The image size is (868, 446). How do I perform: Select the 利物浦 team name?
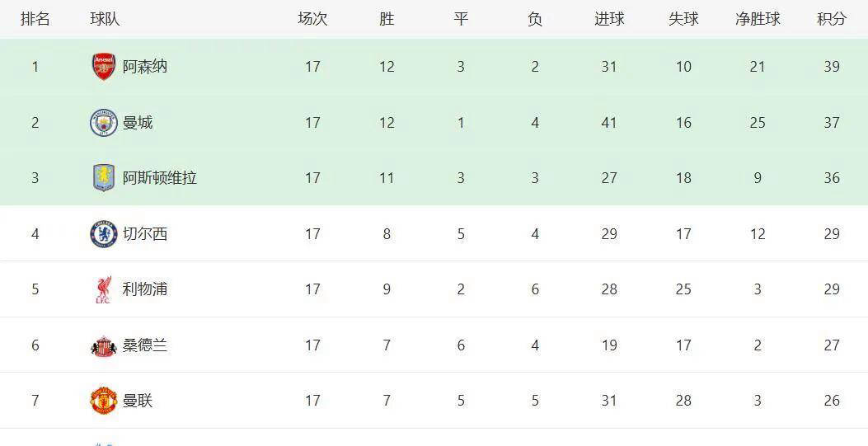click(x=145, y=289)
